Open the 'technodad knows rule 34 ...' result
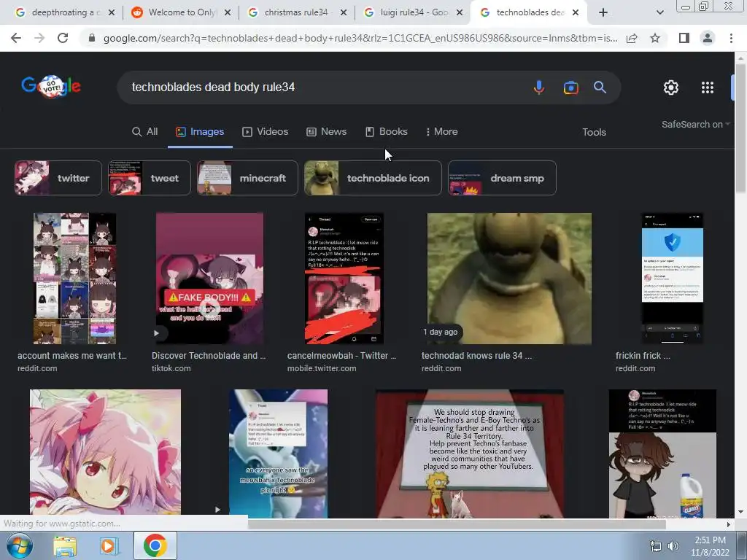The width and height of the screenshot is (747, 560). 476,356
